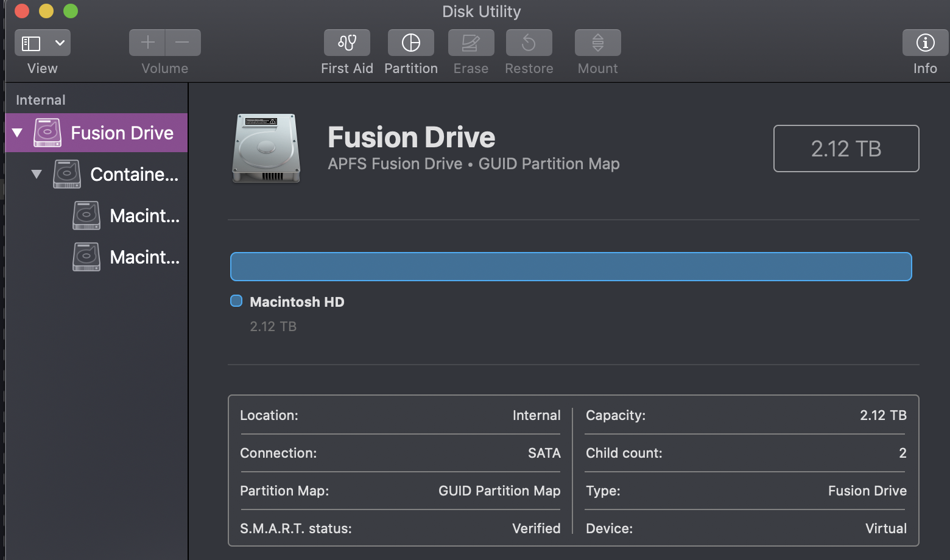Click the First Aid stethoscope icon
The image size is (950, 560).
click(347, 43)
